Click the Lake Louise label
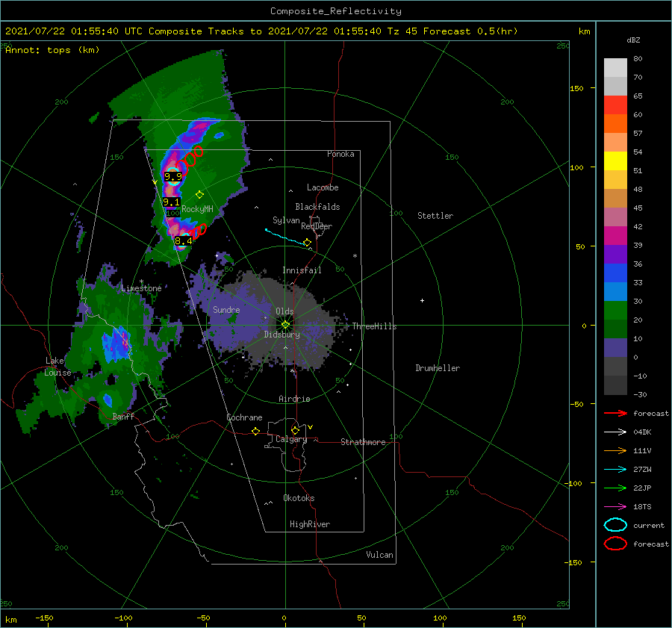The image size is (672, 628). 57,367
